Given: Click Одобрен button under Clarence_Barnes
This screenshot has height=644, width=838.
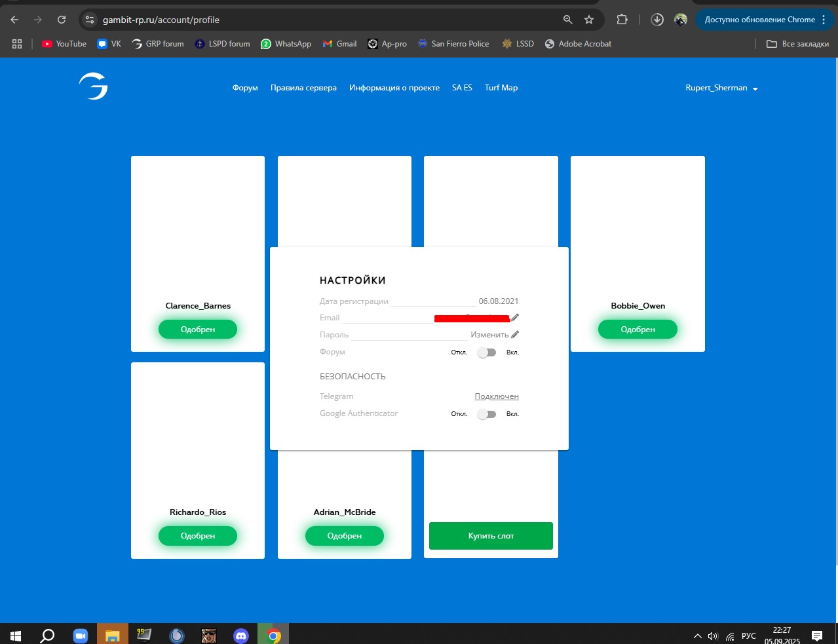Looking at the screenshot, I should pos(198,330).
